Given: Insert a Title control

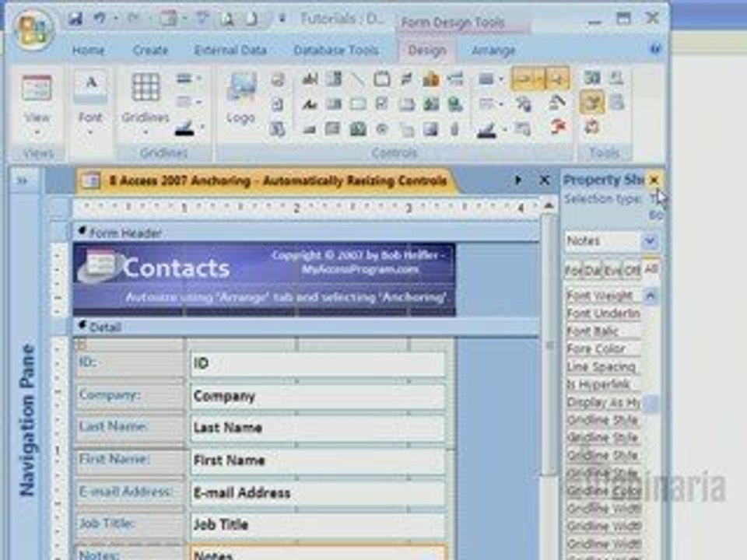Looking at the screenshot, I should tap(277, 79).
